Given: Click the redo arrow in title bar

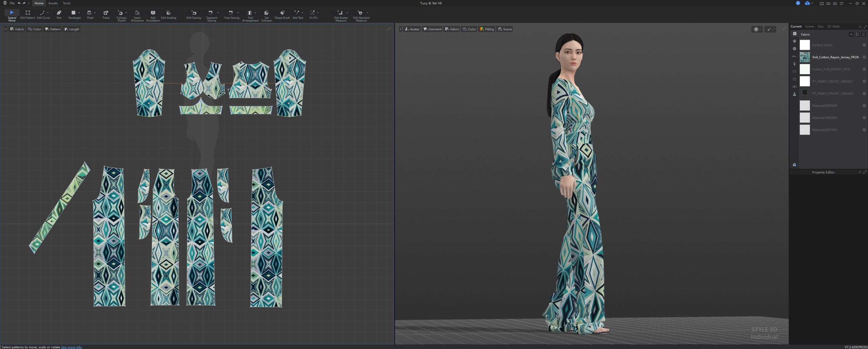Looking at the screenshot, I should tap(24, 3).
